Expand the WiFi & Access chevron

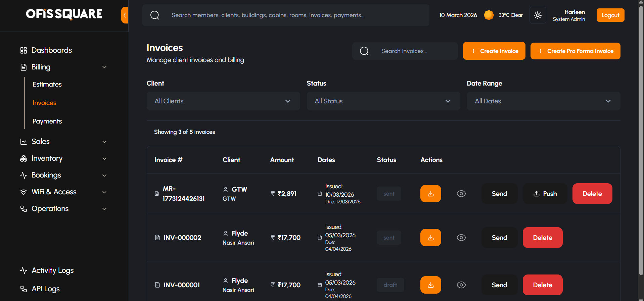click(x=104, y=192)
